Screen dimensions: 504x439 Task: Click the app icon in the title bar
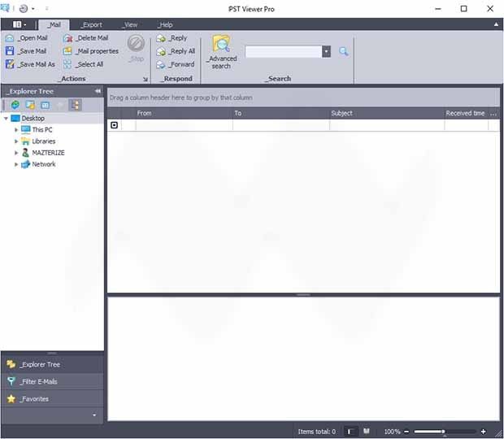coord(5,8)
